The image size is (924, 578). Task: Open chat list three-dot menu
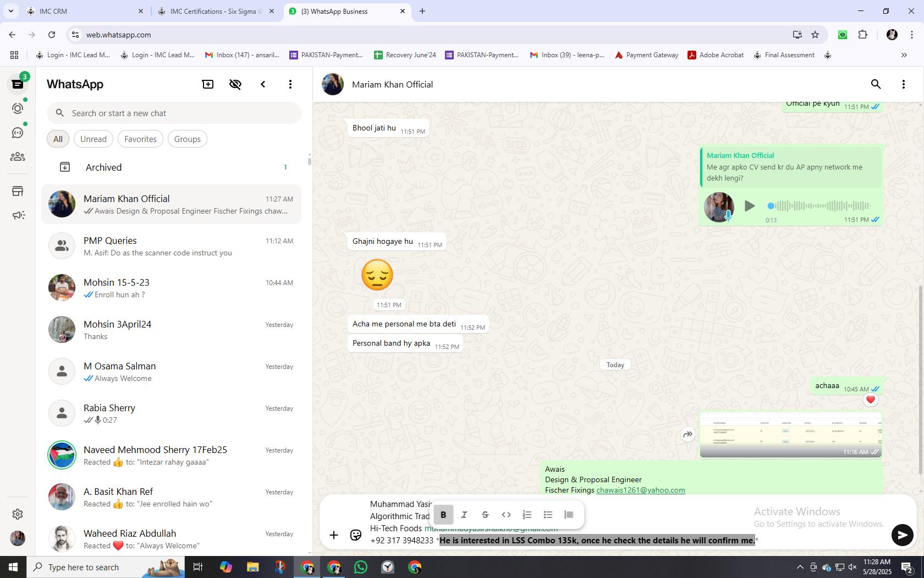290,84
